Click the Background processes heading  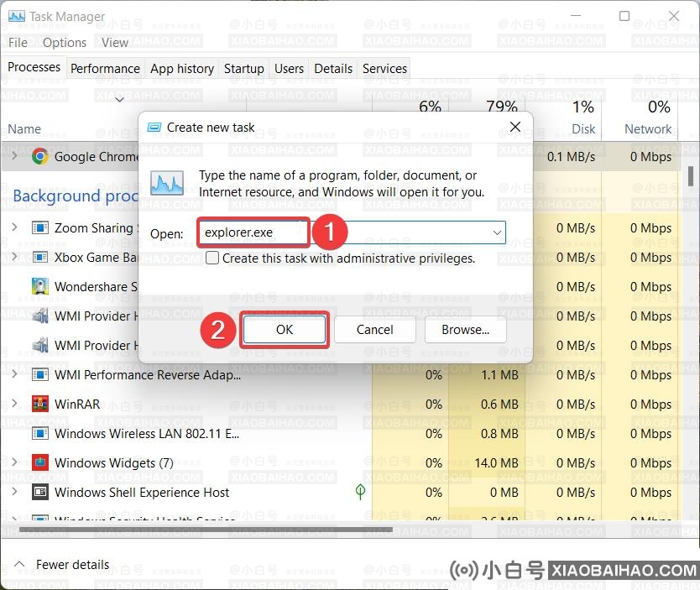pos(75,196)
